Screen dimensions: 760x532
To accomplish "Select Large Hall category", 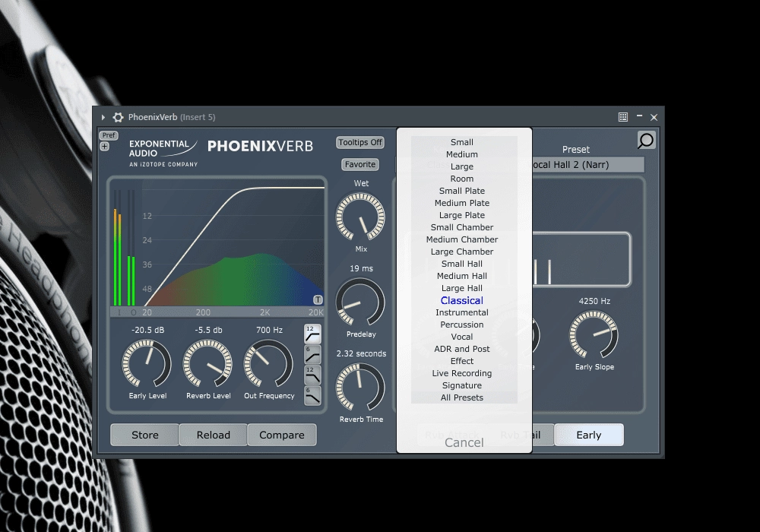I will pyautogui.click(x=462, y=288).
